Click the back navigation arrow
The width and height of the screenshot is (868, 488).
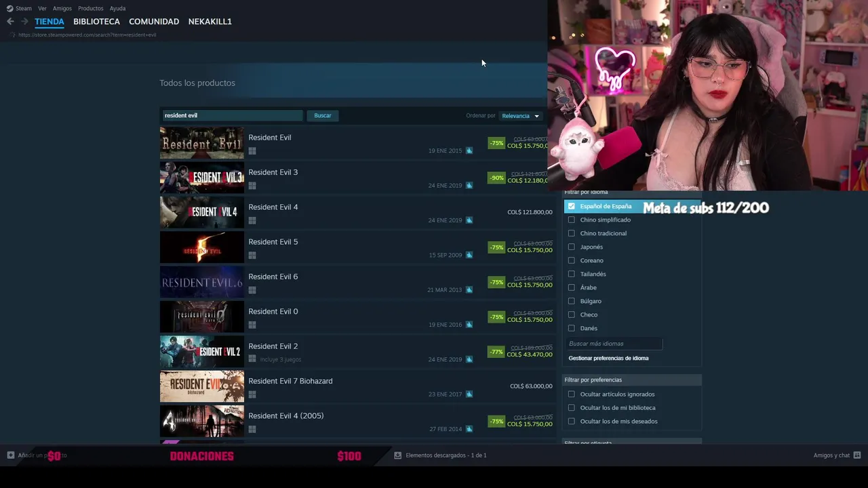coord(10,22)
